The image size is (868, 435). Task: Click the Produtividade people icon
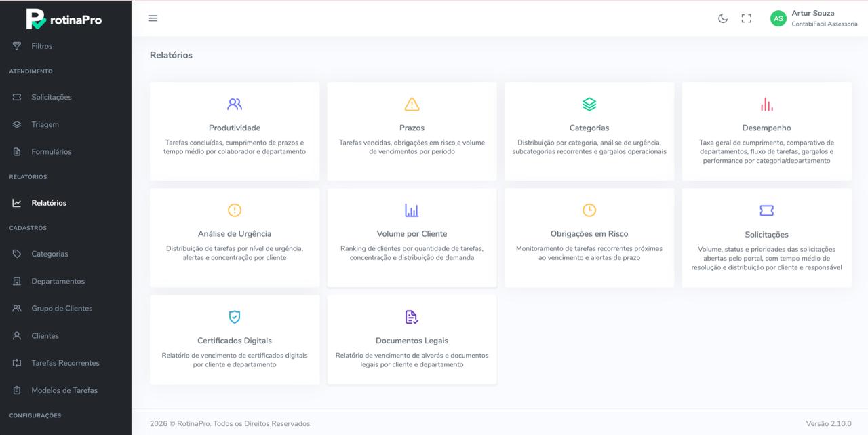[235, 105]
